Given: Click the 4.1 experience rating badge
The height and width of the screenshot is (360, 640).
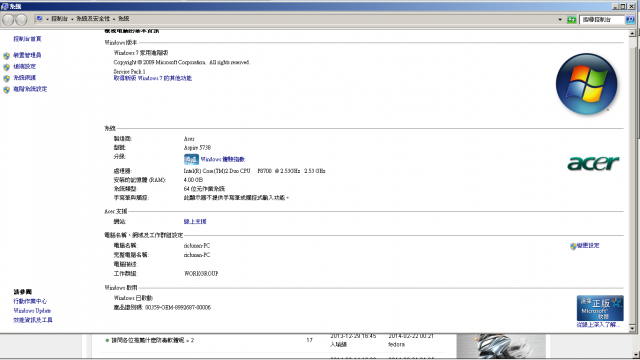Looking at the screenshot, I should pyautogui.click(x=191, y=159).
